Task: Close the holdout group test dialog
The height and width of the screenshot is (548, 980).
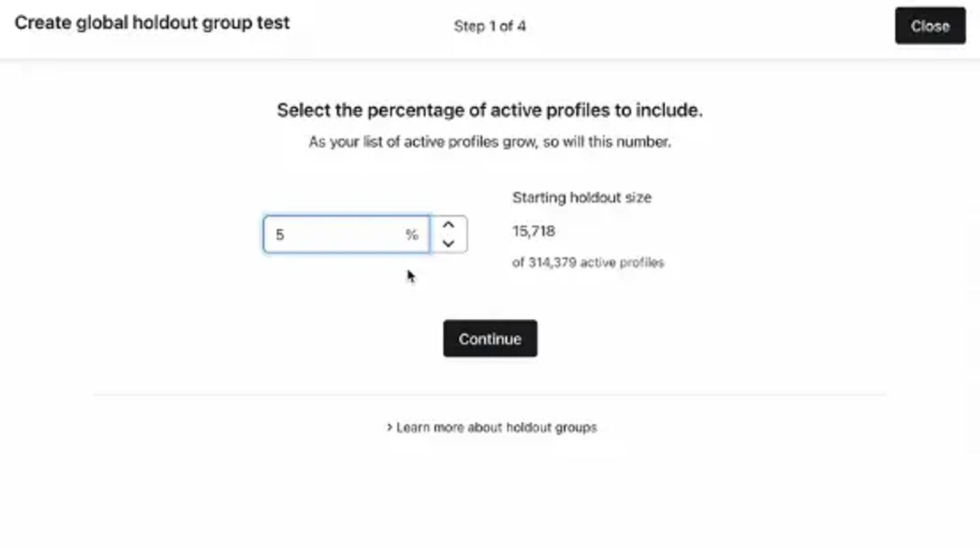Action: point(930,26)
